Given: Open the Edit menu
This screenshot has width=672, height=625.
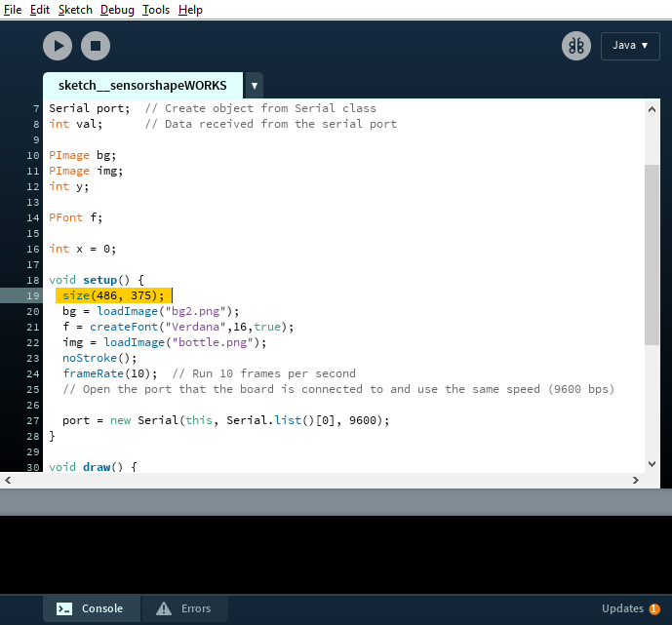Looking at the screenshot, I should pyautogui.click(x=40, y=10).
